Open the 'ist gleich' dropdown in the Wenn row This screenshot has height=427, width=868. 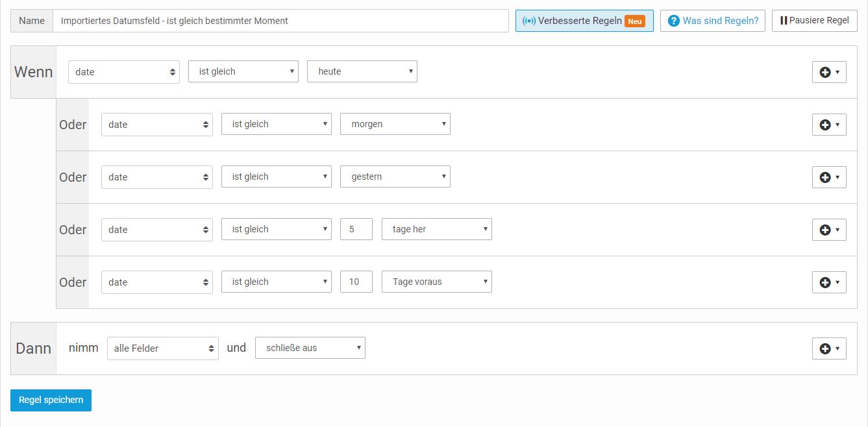point(243,71)
